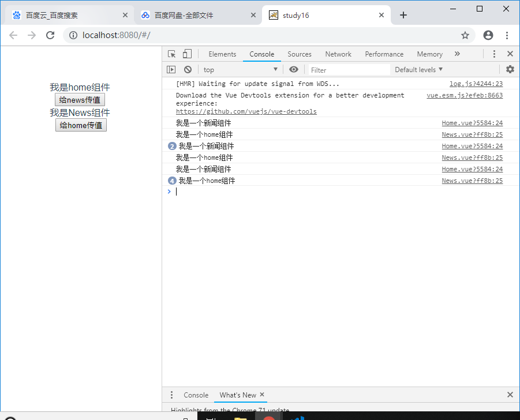Open the top JavaScript context dropdown
Image resolution: width=520 pixels, height=420 pixels.
tap(241, 70)
